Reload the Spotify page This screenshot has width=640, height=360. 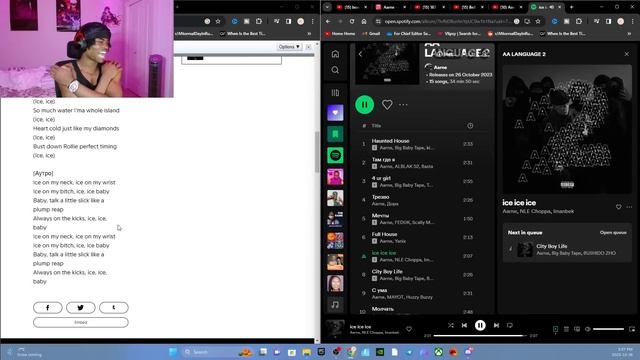(352, 21)
